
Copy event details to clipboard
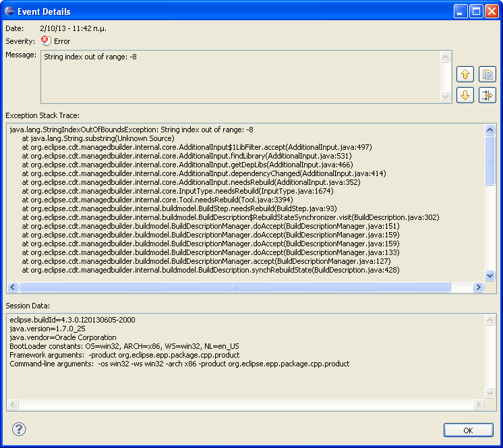(x=487, y=74)
